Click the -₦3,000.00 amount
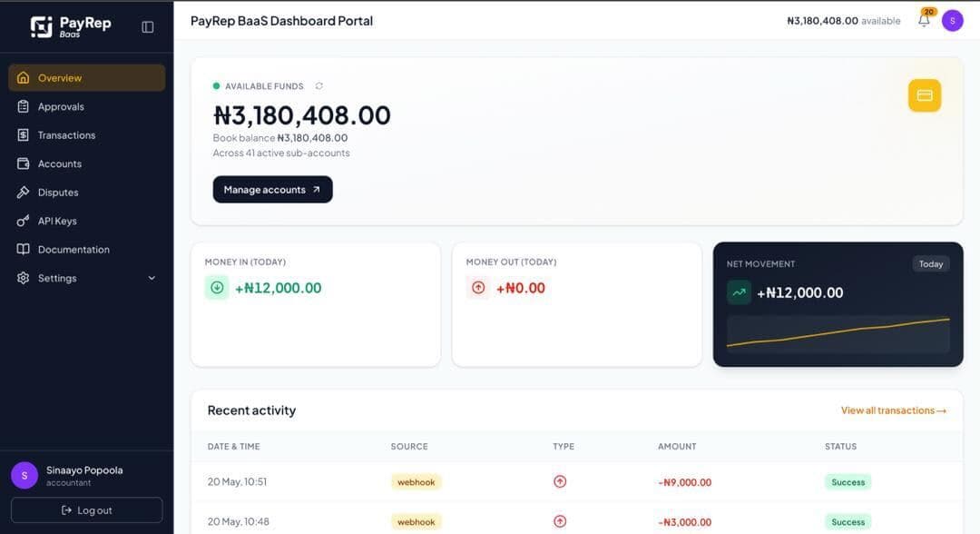The width and height of the screenshot is (980, 534). click(684, 522)
